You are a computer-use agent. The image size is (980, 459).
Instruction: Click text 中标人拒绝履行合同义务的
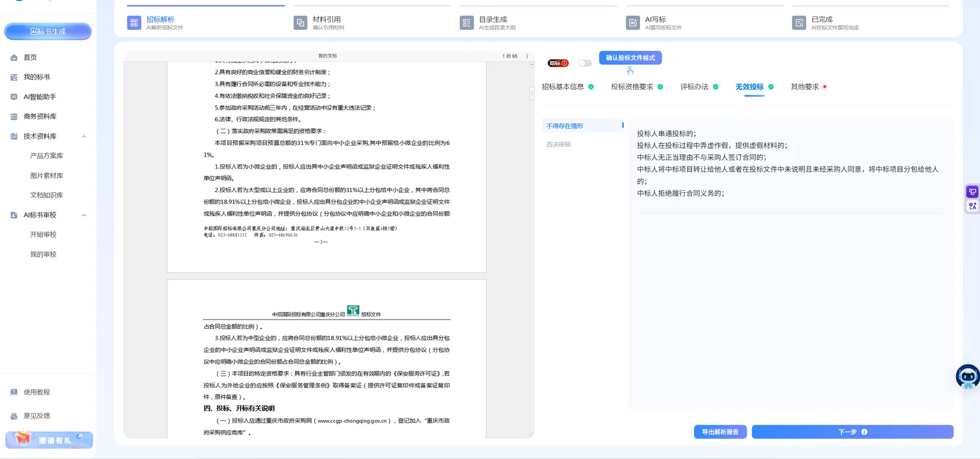680,193
